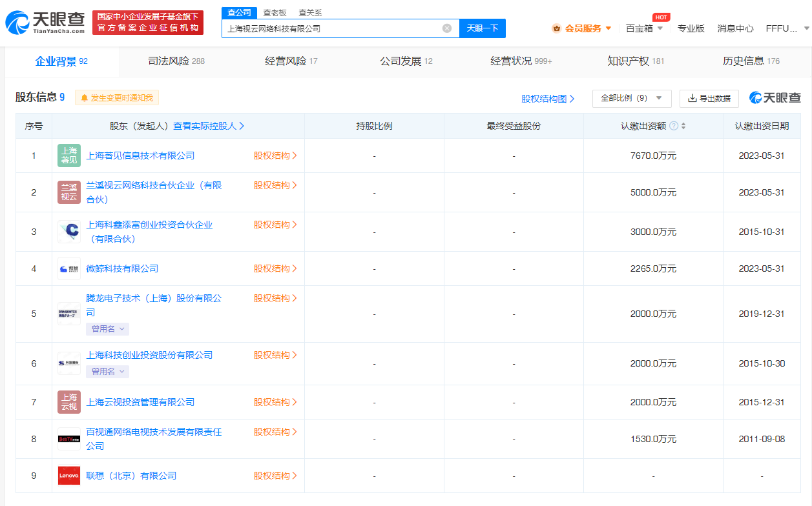Click the help icon next to 认缴出资额
This screenshot has height=506, width=812.
click(x=674, y=126)
